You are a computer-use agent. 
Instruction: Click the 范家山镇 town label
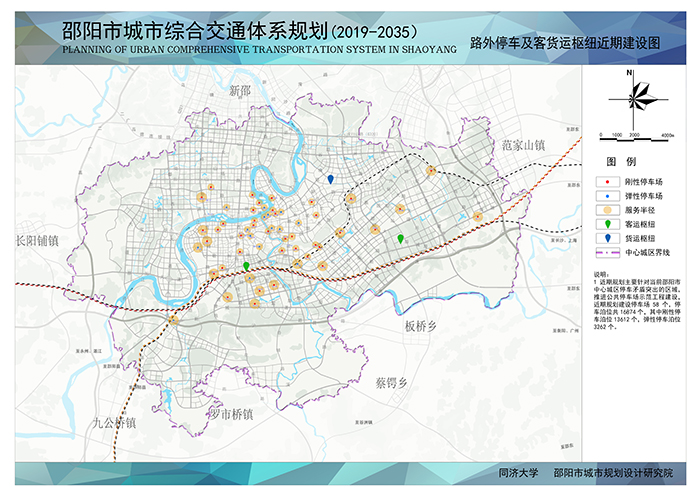(523, 145)
